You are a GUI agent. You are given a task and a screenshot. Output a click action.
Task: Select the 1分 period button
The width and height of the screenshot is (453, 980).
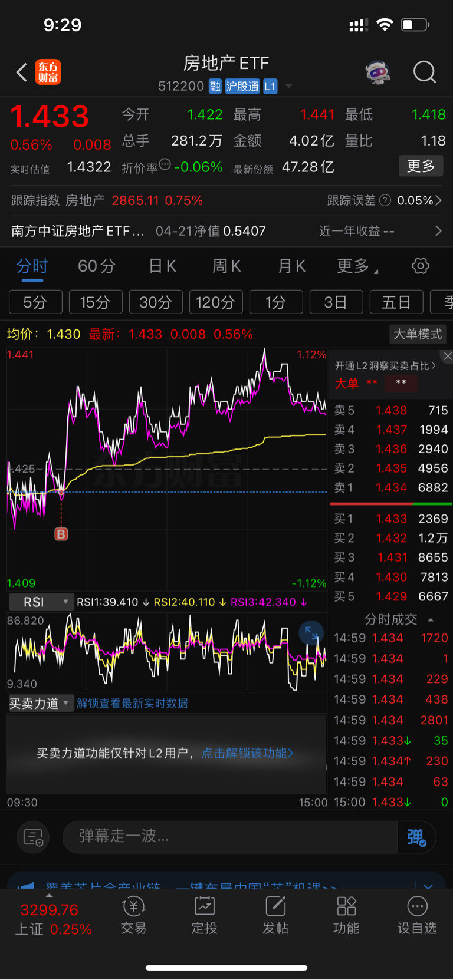(276, 302)
